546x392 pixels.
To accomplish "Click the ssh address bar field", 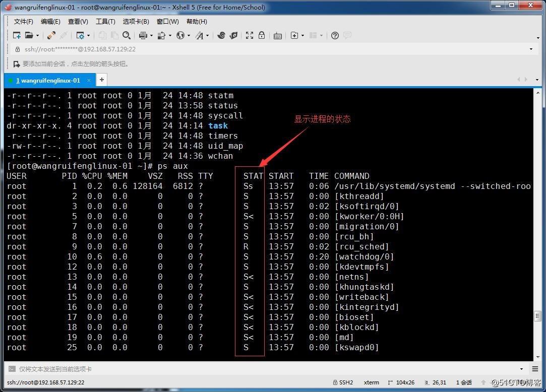I will [272, 49].
